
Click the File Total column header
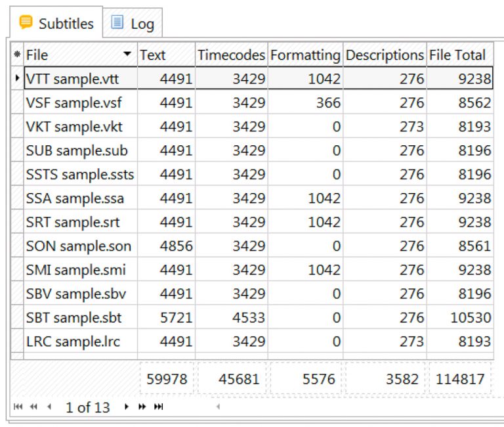pos(457,55)
